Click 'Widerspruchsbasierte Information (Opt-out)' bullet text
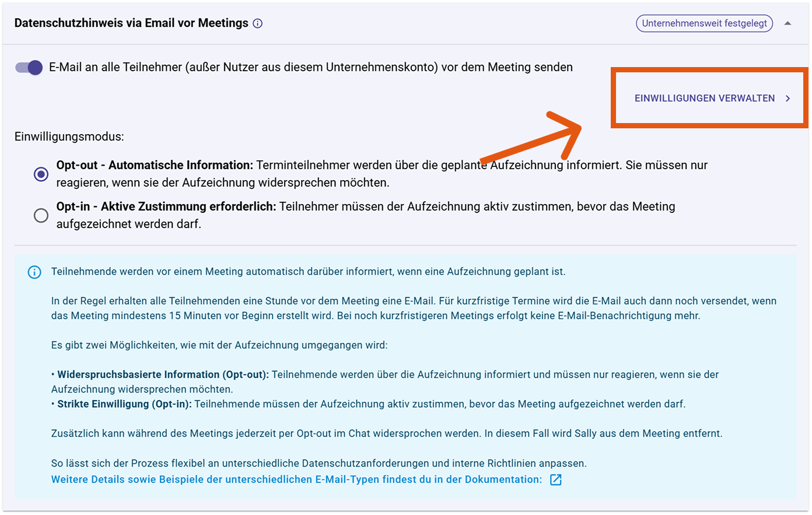The height and width of the screenshot is (515, 812). pos(163,374)
